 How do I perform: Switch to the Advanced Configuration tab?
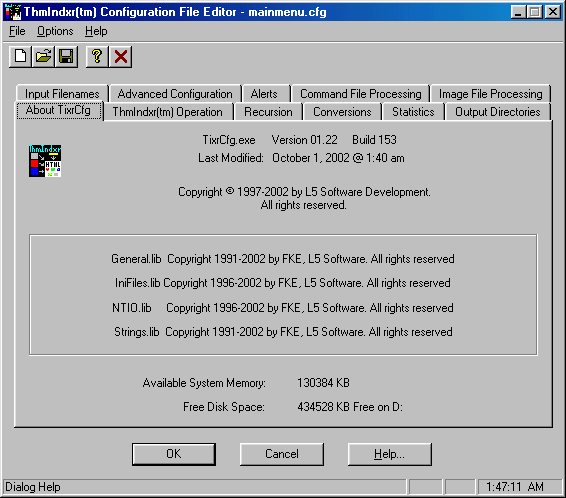coord(175,94)
